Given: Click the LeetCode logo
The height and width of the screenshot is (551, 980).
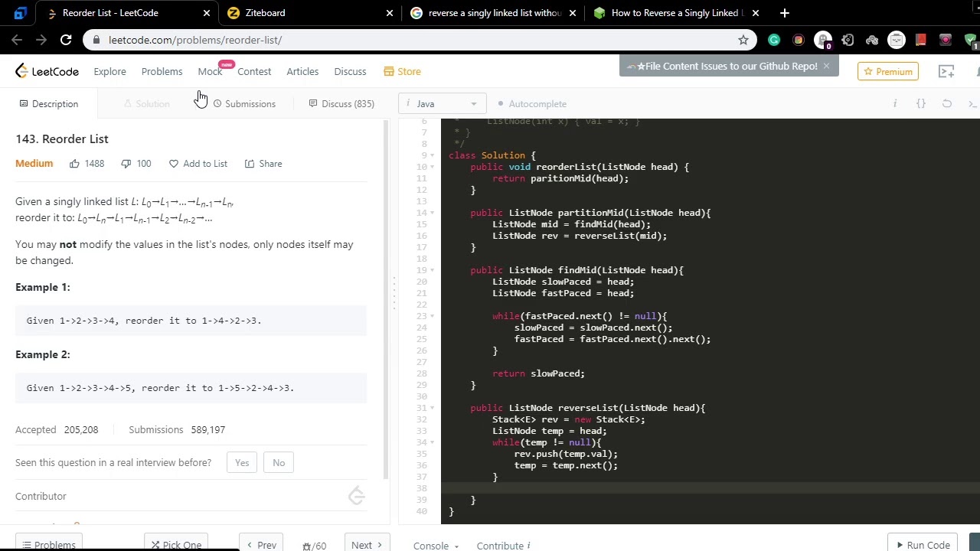Looking at the screenshot, I should pos(47,71).
